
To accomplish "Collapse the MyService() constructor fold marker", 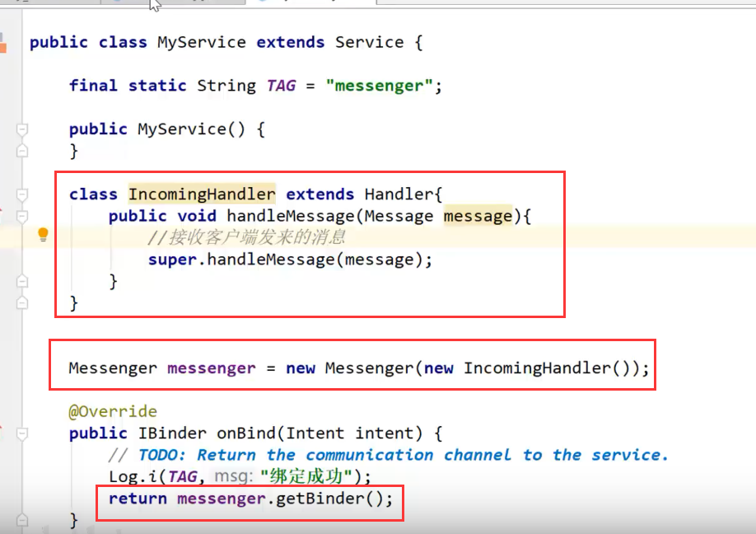I will 22,129.
